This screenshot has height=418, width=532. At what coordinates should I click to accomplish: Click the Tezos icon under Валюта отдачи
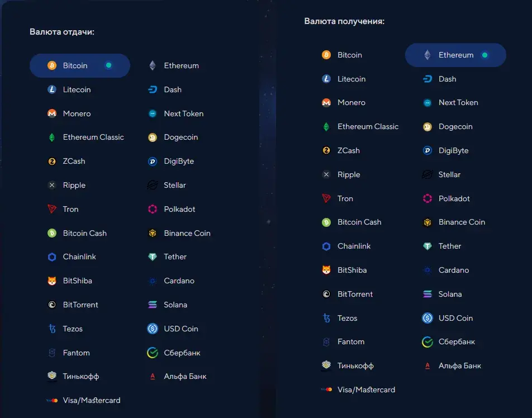(x=52, y=329)
